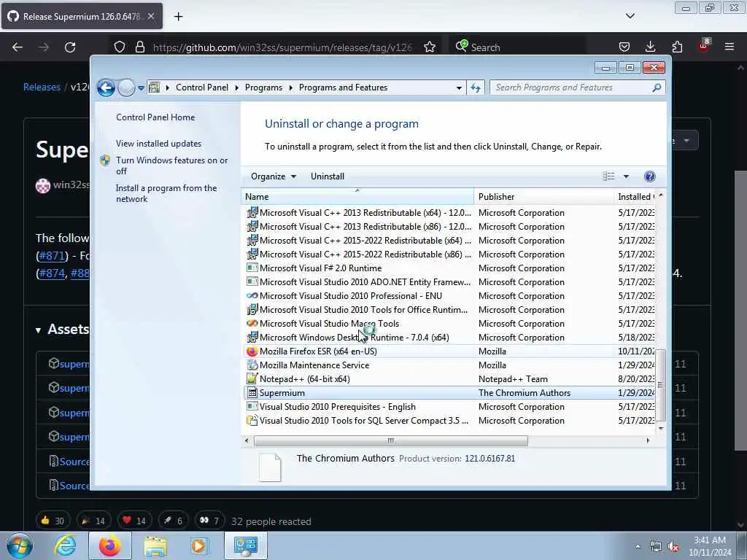Screen dimensions: 747x560
Task: Open Firefox list all tabs chevron
Action: point(630,16)
